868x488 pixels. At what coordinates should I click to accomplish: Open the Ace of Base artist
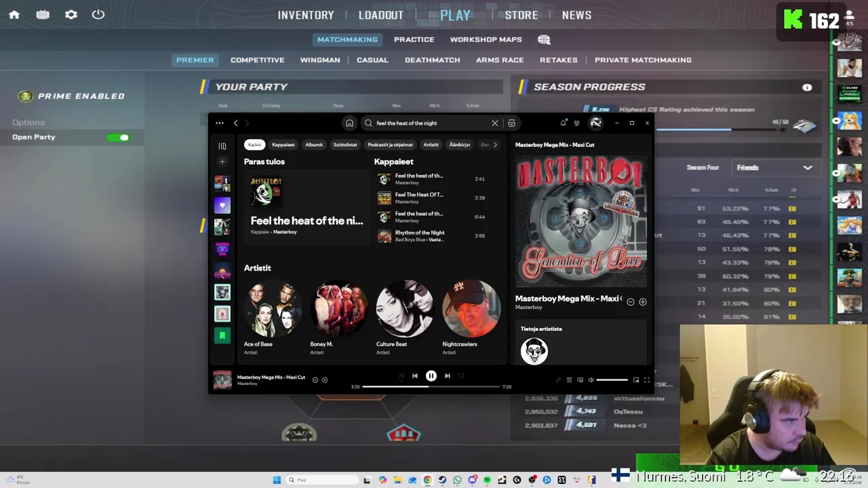pos(273,317)
